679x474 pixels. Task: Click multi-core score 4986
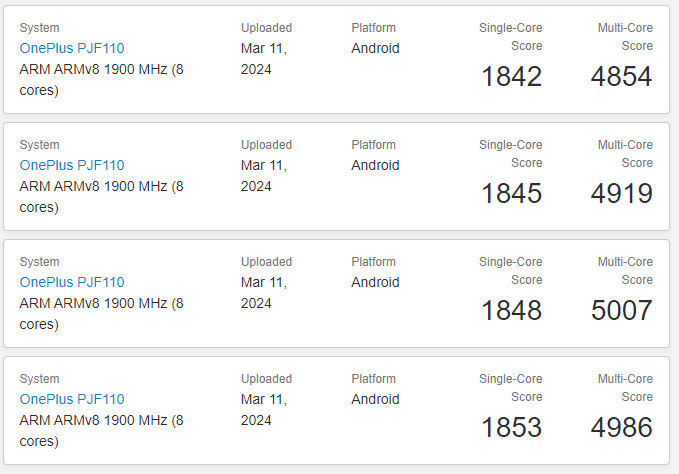pyautogui.click(x=621, y=427)
